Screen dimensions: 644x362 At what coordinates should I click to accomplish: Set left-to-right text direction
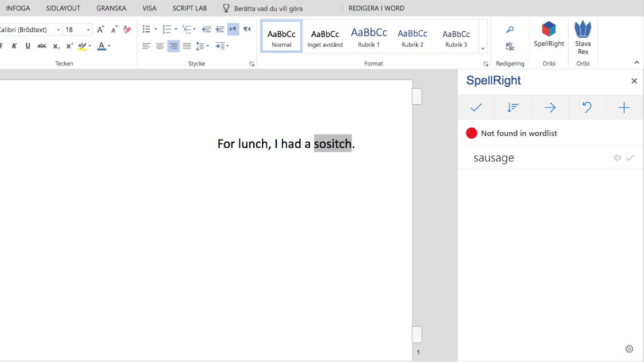click(233, 29)
